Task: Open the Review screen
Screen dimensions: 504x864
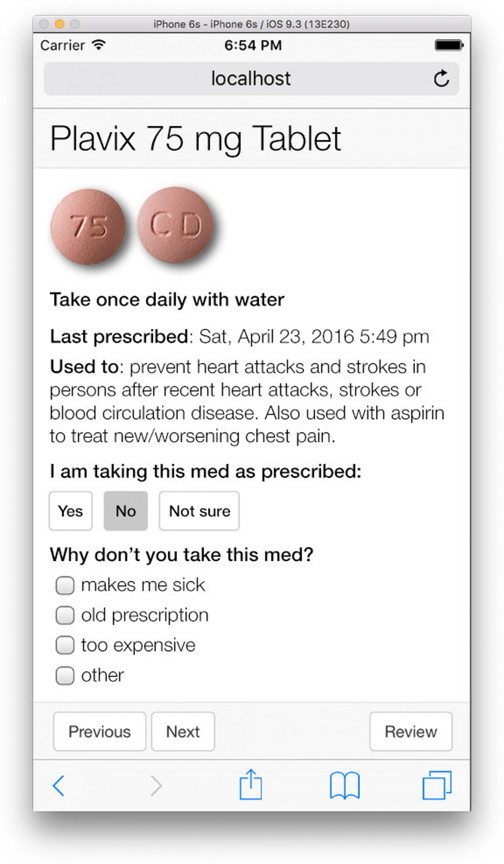Action: [x=411, y=732]
